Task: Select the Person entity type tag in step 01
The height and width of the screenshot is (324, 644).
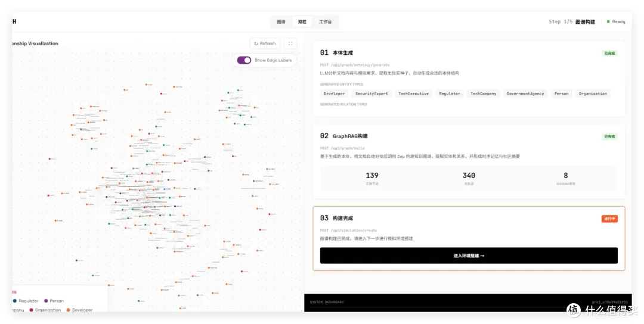Action: [561, 94]
